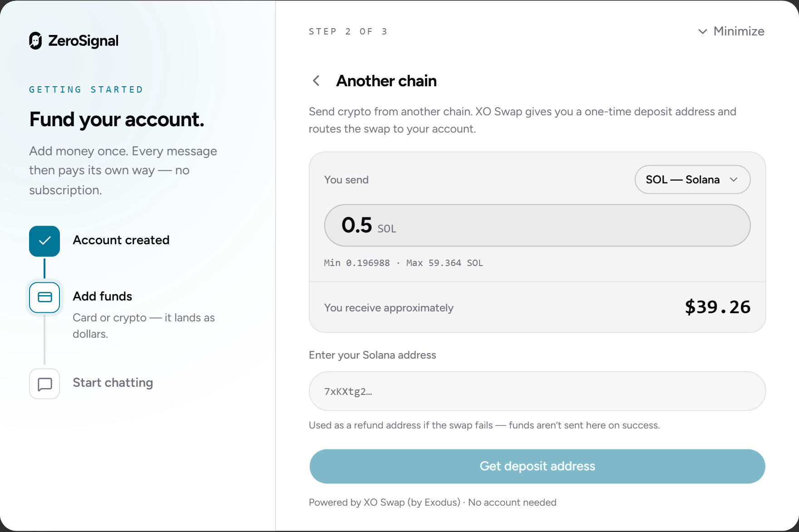Image resolution: width=799 pixels, height=532 pixels.
Task: Click the $39.26 receive amount
Action: tap(717, 307)
